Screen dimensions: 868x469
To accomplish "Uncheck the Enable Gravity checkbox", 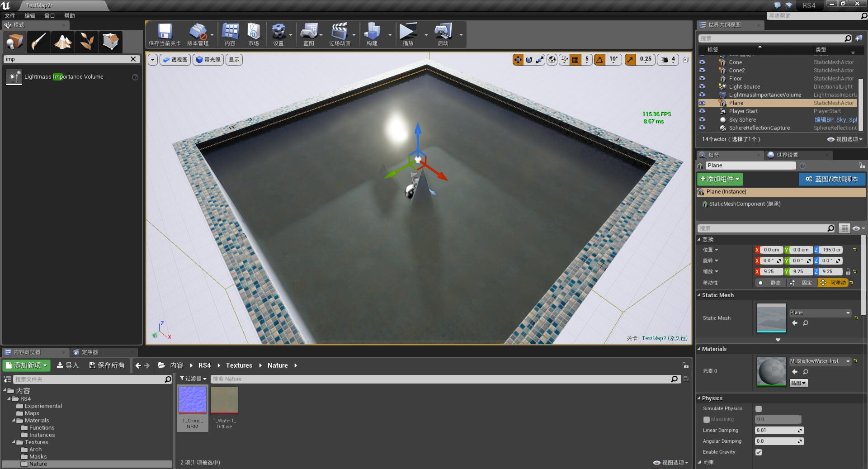I will [759, 452].
